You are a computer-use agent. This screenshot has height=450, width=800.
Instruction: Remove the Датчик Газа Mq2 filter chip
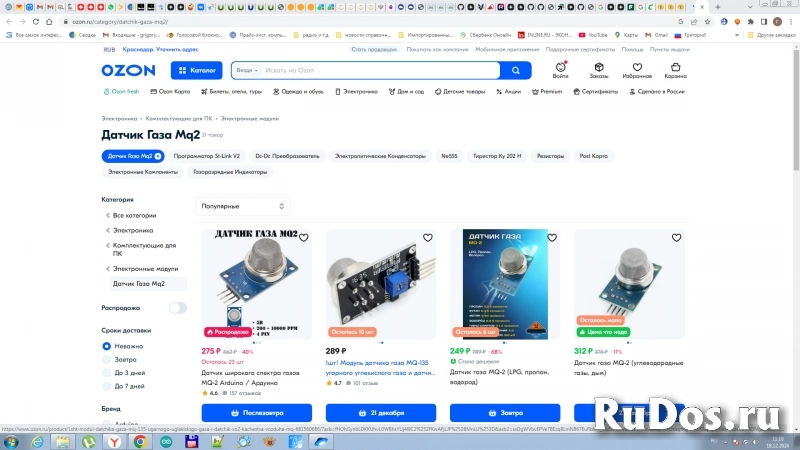click(158, 156)
